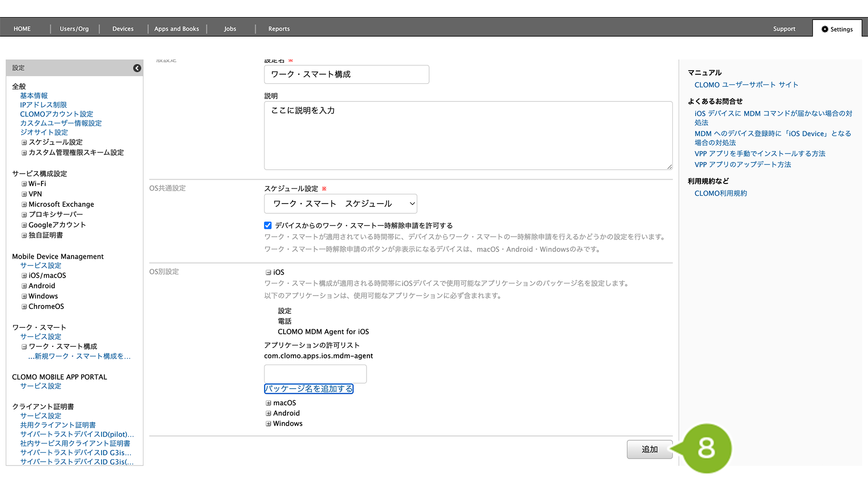Expand Android section in OS別設定
The width and height of the screenshot is (868, 488).
268,413
